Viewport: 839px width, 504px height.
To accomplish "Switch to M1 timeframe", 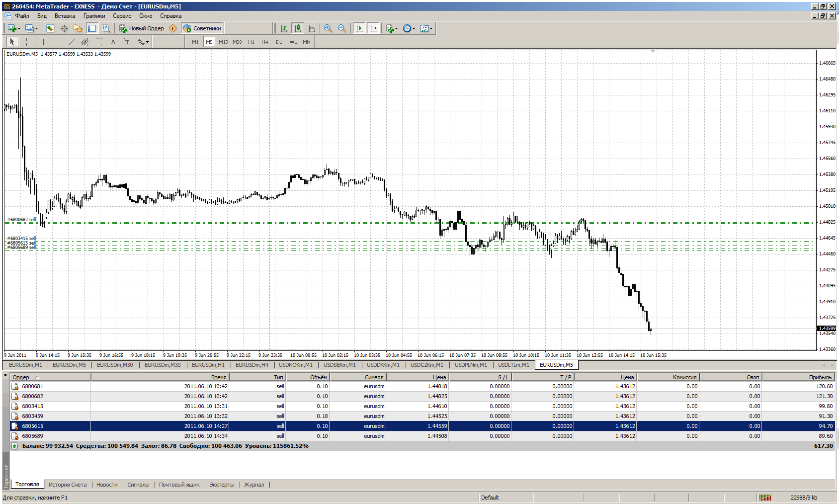I will [195, 42].
